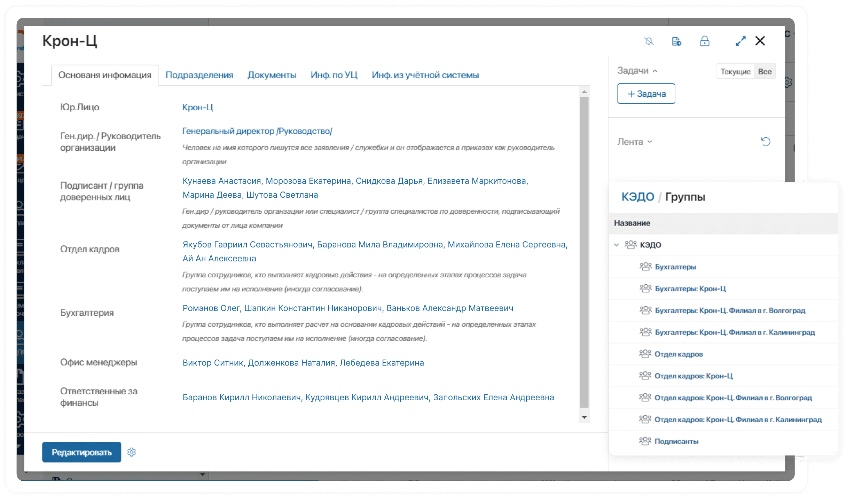Click group icon beside Бухгалтеры: Крон-Ц. Филиал в г. Волгоград
855x504 pixels.
tap(645, 310)
